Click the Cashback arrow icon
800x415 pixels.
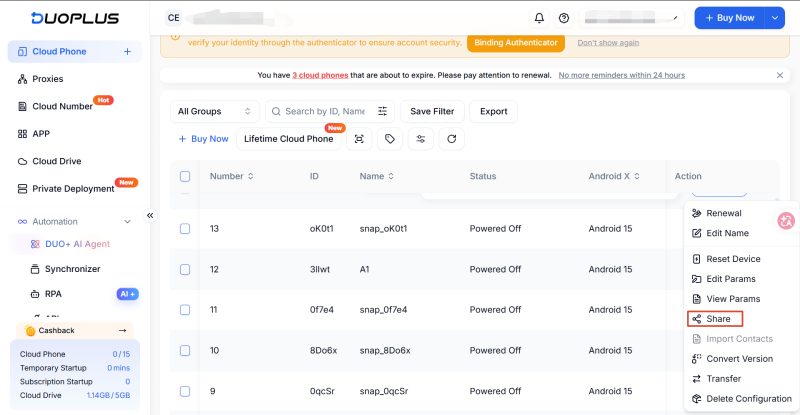(x=122, y=331)
